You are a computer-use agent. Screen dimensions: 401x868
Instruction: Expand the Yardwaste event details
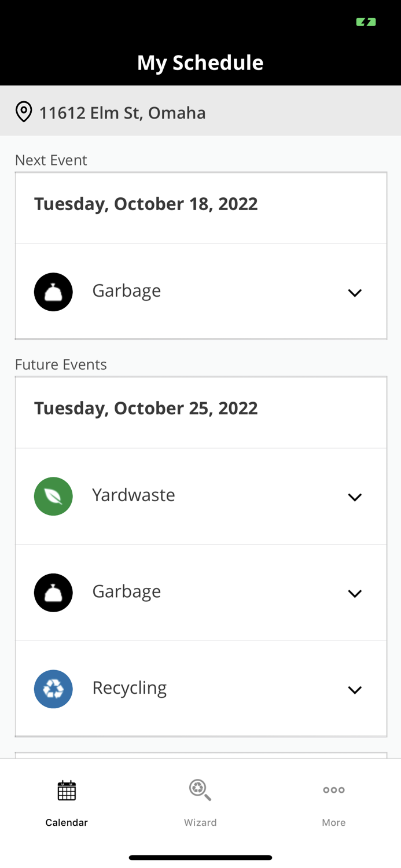355,496
